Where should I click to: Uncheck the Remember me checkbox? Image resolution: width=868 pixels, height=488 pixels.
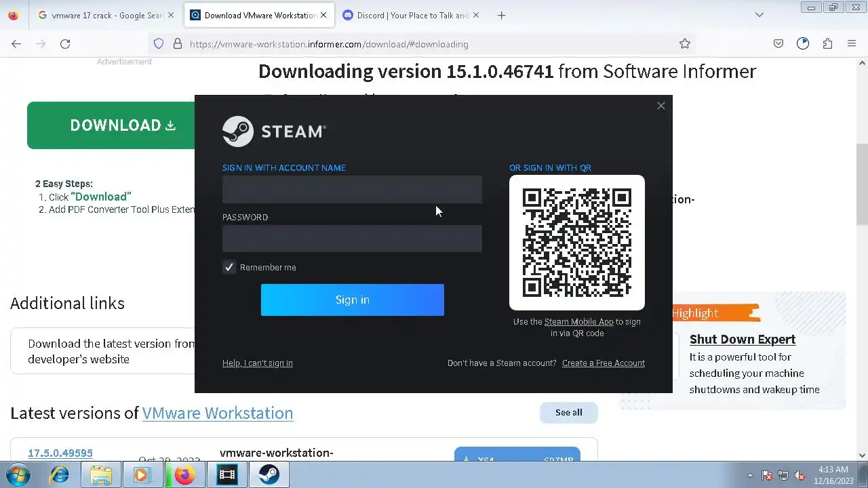click(229, 267)
